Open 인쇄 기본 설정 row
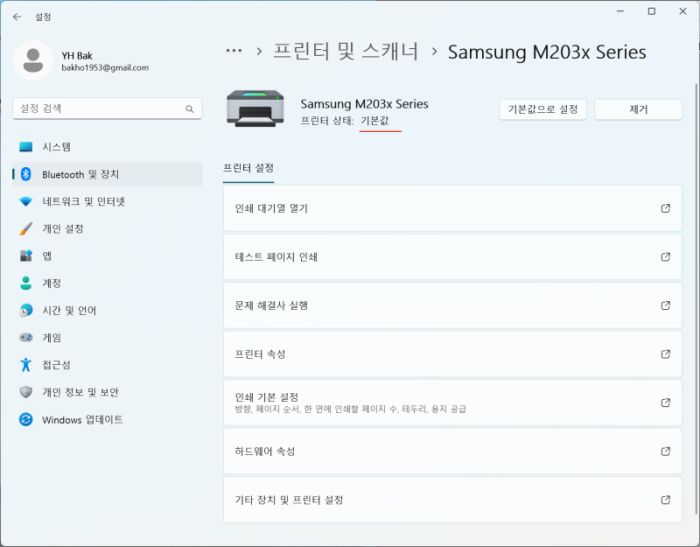 (453, 402)
